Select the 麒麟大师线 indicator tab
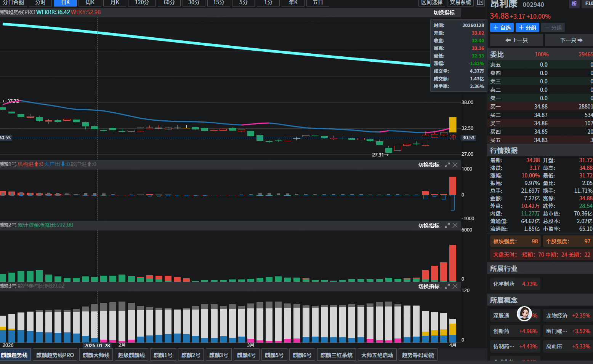Image resolution: width=593 pixels, height=364 pixels. [x=96, y=355]
